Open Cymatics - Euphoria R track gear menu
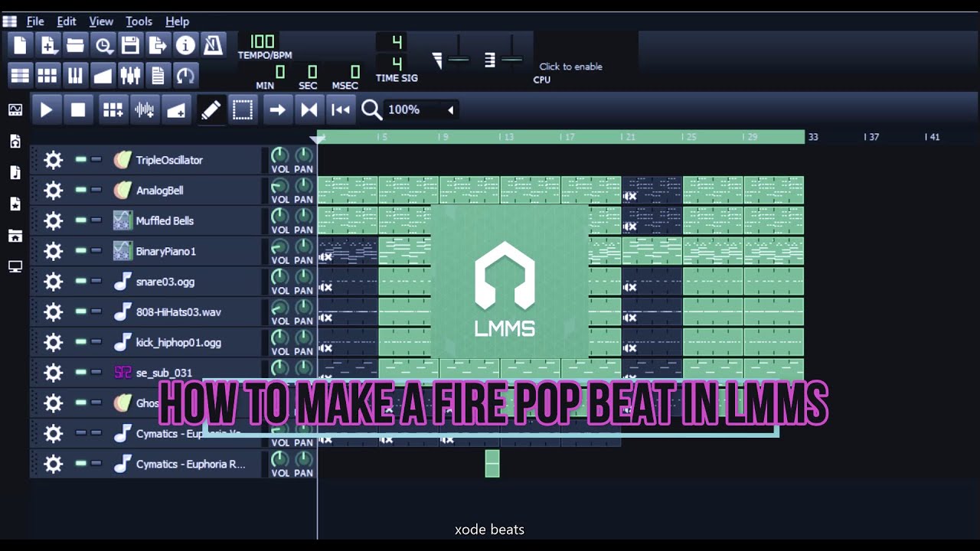This screenshot has height=551, width=980. (x=53, y=464)
